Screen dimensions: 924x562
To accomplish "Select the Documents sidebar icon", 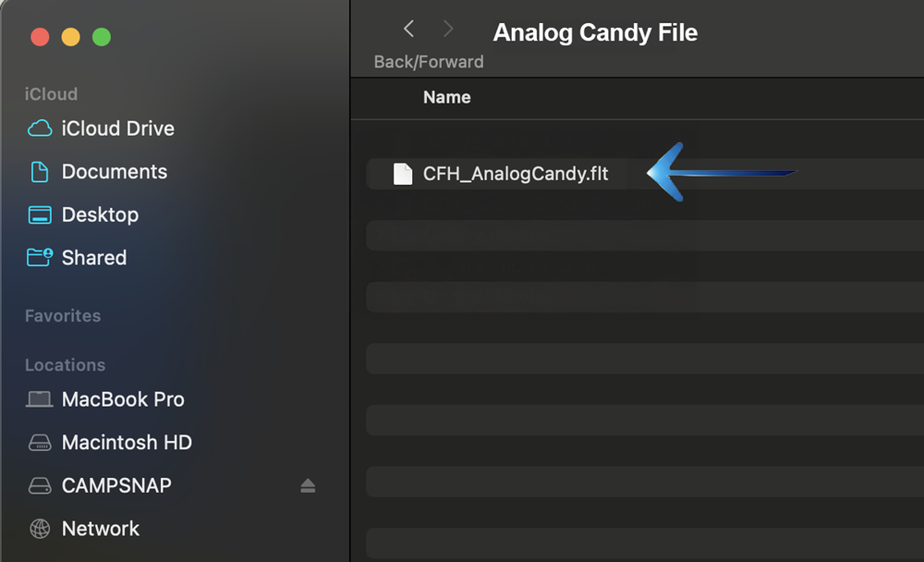I will coord(40,172).
